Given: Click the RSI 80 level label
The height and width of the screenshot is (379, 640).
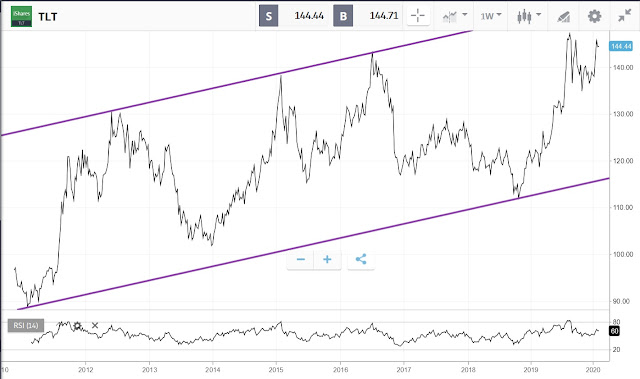Looking at the screenshot, I should click(x=616, y=322).
